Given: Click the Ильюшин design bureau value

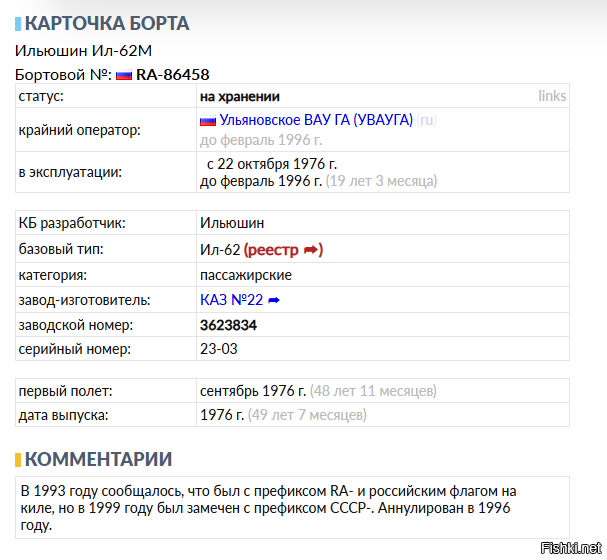Looking at the screenshot, I should point(232,223).
